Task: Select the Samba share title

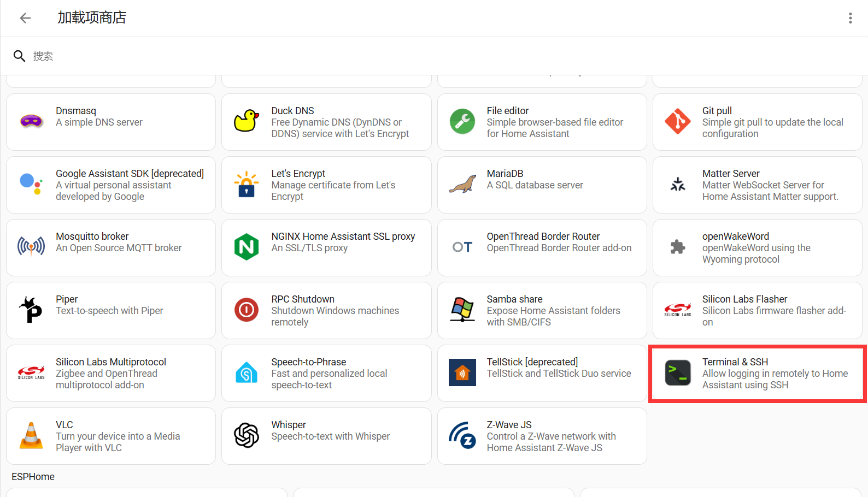Action: [x=515, y=299]
